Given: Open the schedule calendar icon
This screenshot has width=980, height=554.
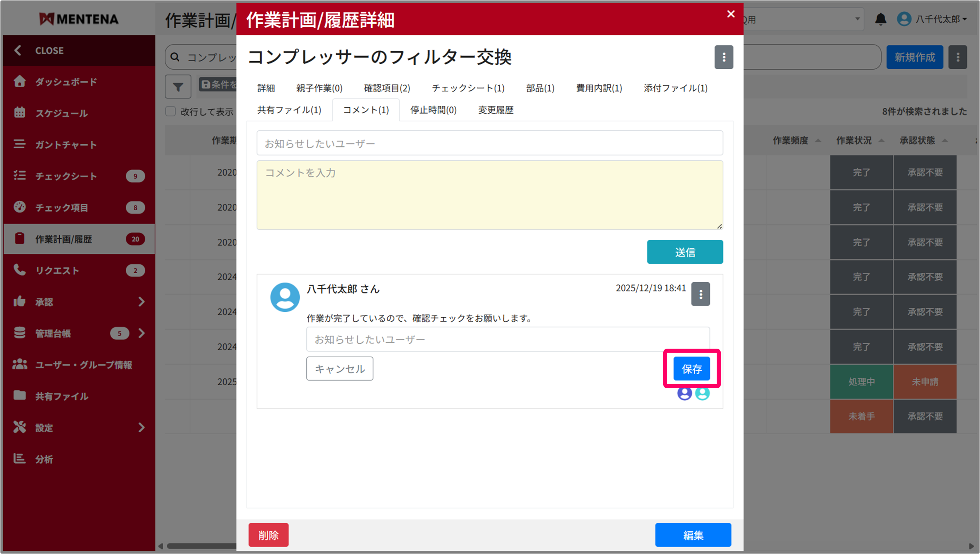Looking at the screenshot, I should pos(19,113).
